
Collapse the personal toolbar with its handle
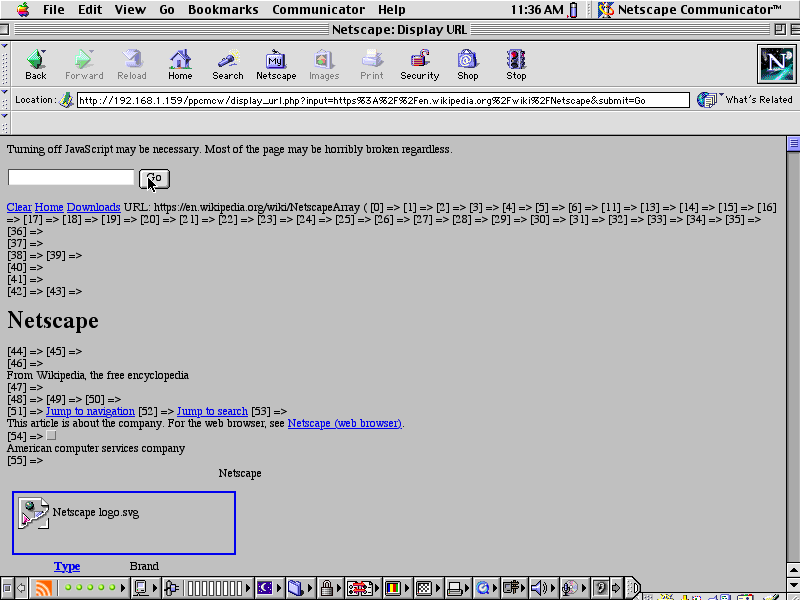tap(5, 123)
